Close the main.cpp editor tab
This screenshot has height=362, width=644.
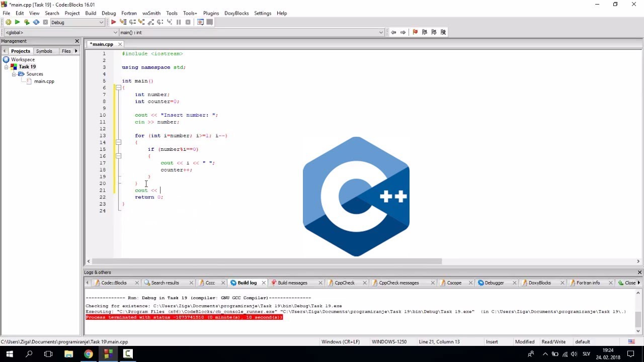tap(120, 44)
